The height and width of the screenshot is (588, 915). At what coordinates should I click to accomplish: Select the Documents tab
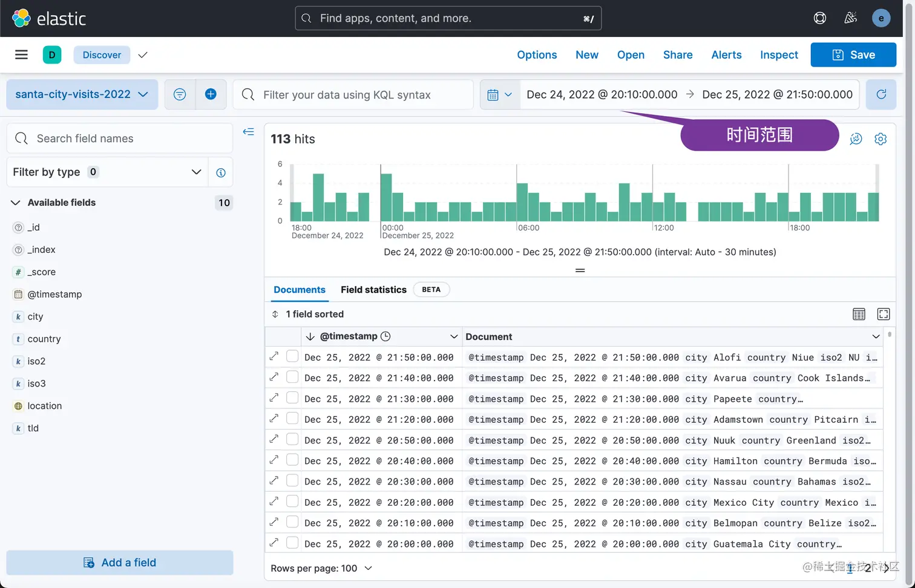[x=300, y=290]
